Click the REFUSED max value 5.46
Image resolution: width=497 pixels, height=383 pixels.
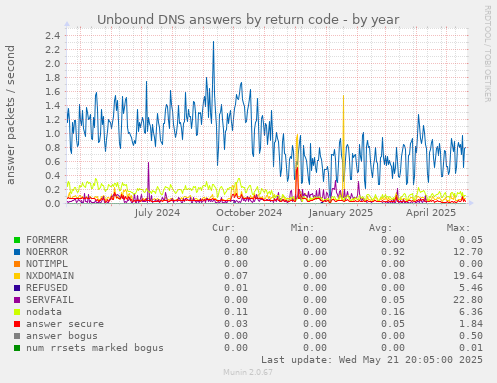471,288
